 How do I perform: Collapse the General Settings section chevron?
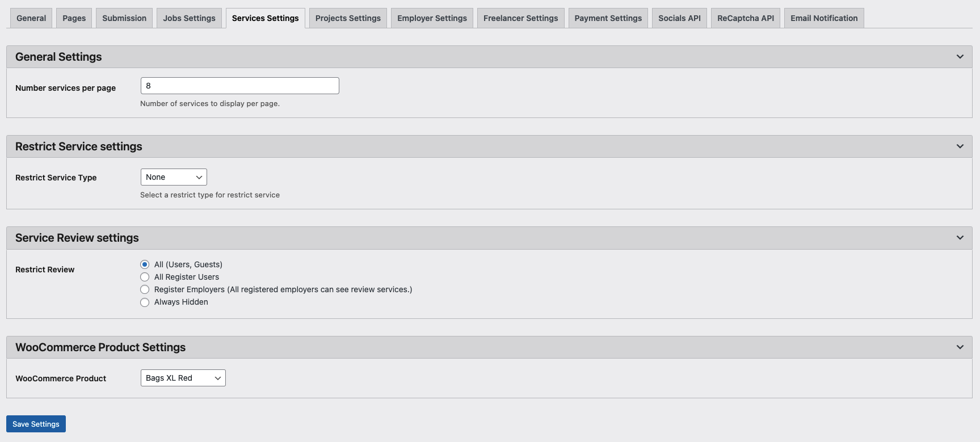(x=960, y=57)
